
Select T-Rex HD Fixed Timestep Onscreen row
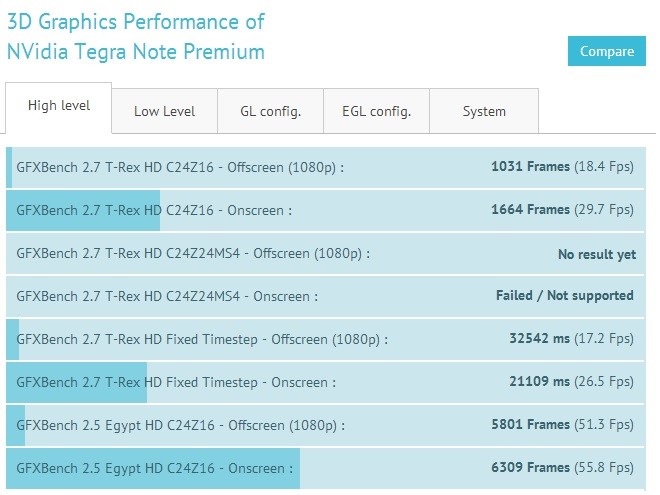[x=325, y=383]
